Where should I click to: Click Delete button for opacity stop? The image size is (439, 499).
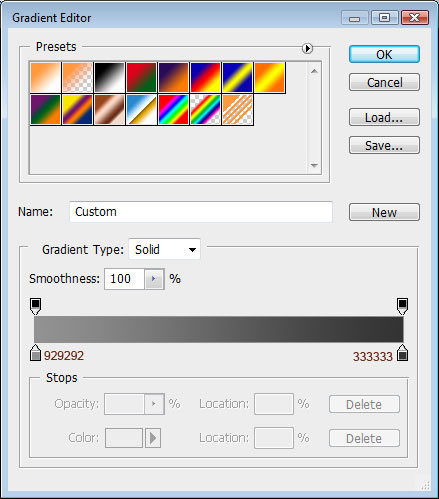364,404
